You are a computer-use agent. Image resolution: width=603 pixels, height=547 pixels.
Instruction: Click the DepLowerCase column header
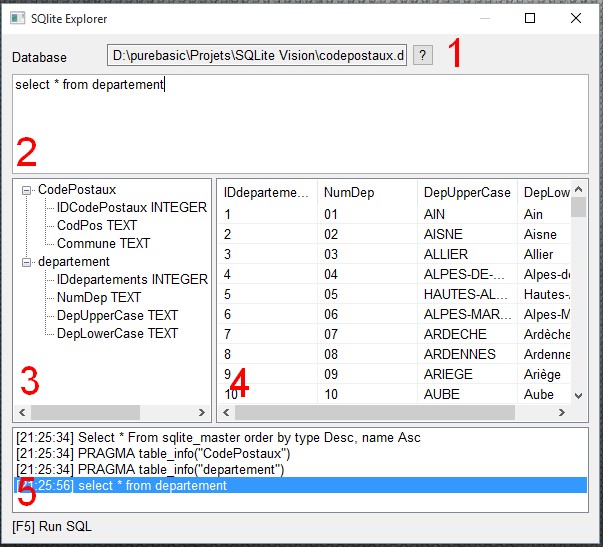[546, 193]
